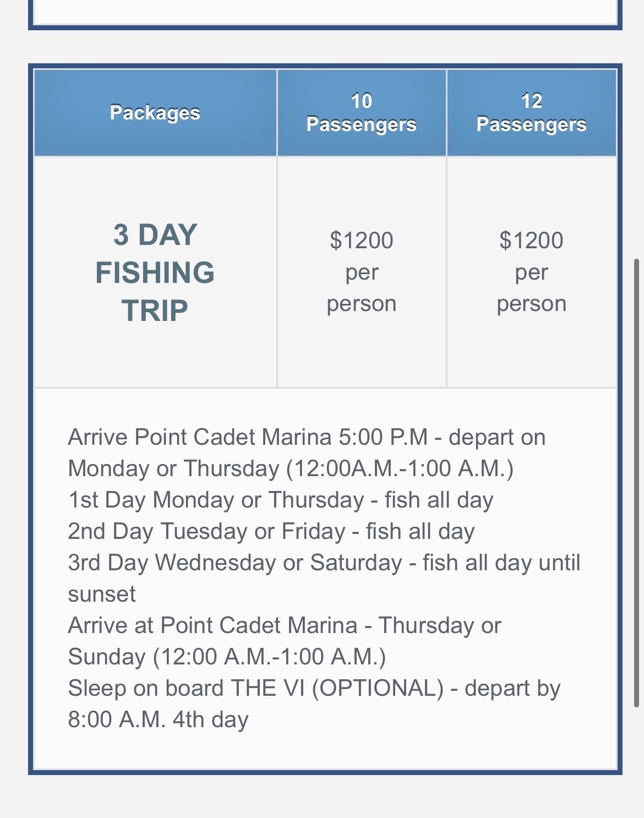This screenshot has width=644, height=818.
Task: Click the word TRIP in package title
Action: click(155, 310)
